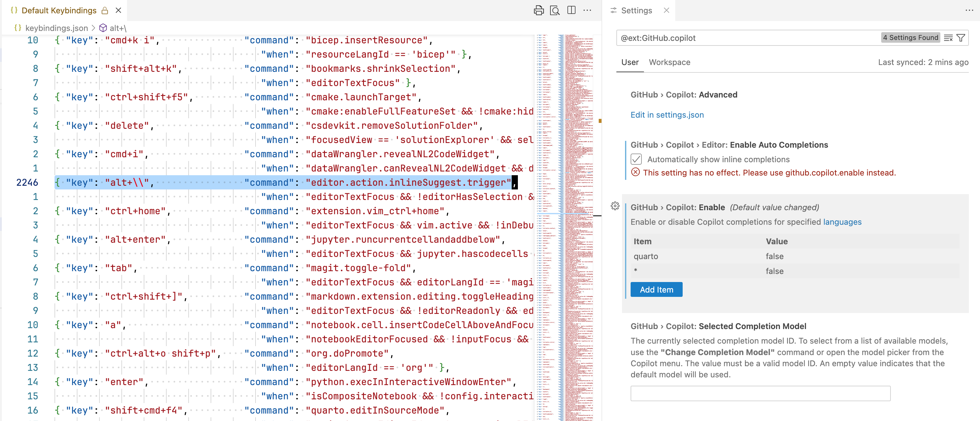Split the keybindings editor with the split icon
This screenshot has height=421, width=980.
tap(571, 10)
